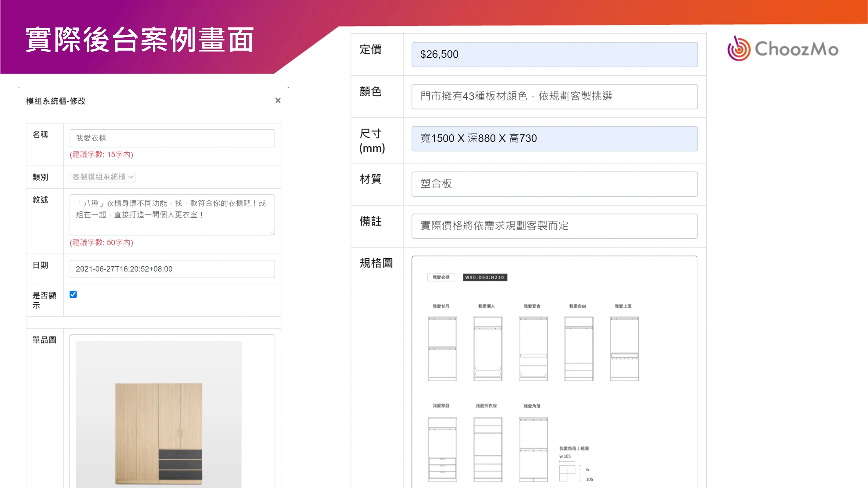This screenshot has width=868, height=488.
Task: Click the 日期 input field
Action: tap(172, 269)
